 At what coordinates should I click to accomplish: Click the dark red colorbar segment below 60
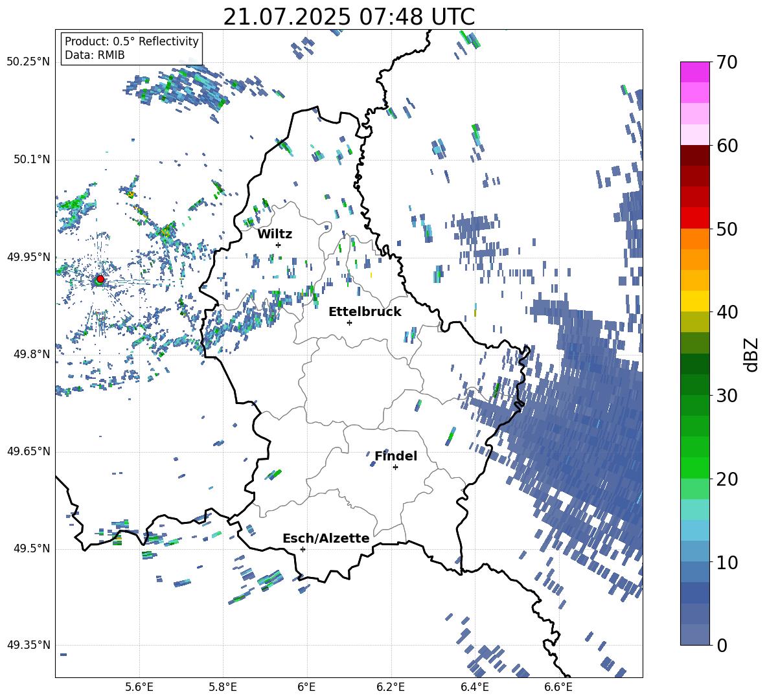[x=694, y=155]
